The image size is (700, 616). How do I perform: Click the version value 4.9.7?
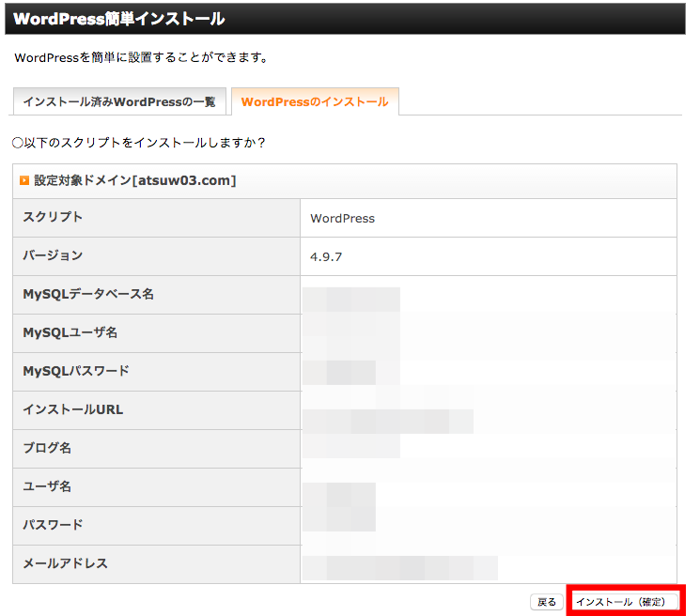pos(326,257)
